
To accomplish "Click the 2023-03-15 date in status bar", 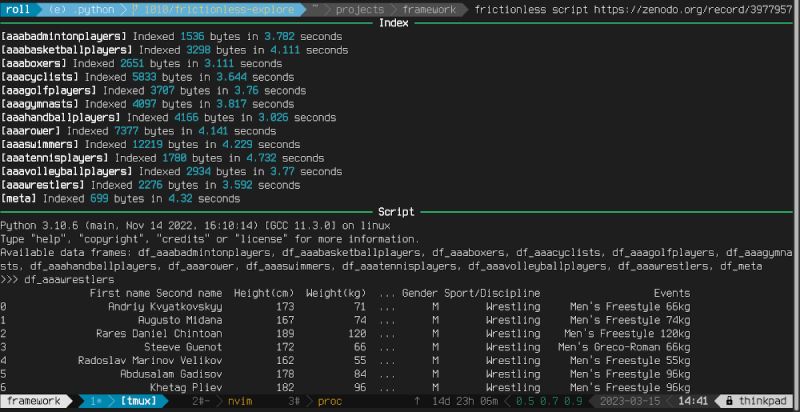I will pyautogui.click(x=630, y=401).
